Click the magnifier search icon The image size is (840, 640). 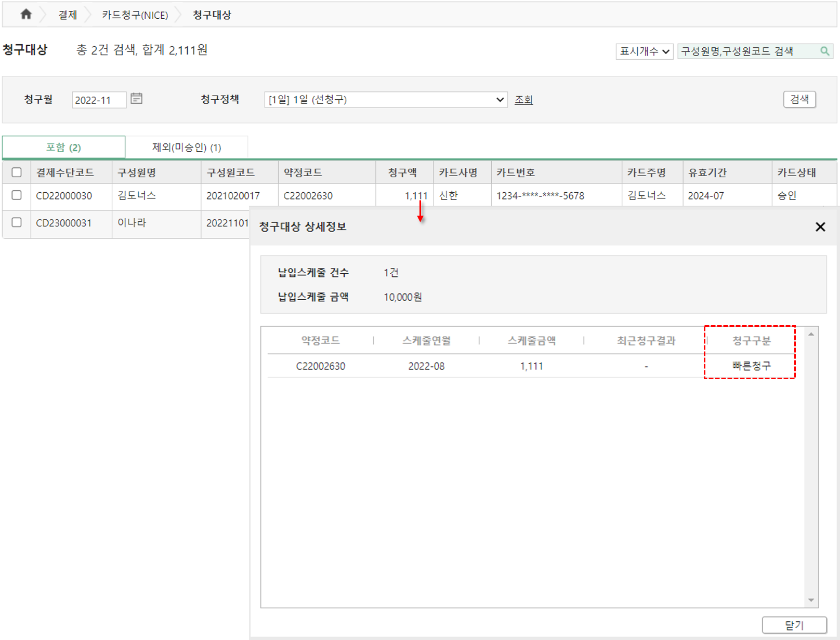point(824,51)
